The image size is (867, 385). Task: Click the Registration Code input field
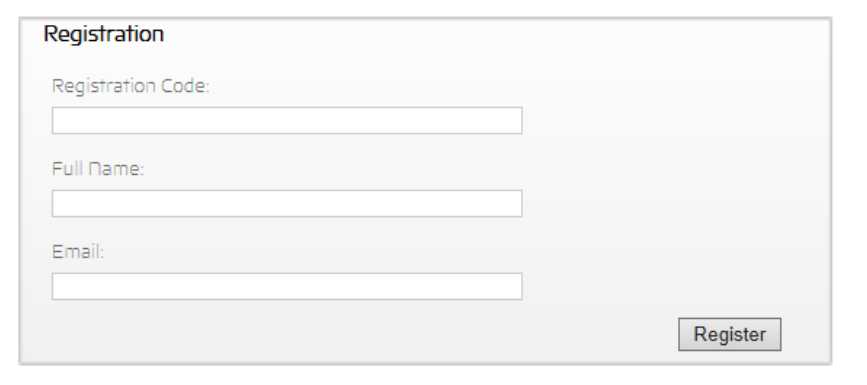(287, 121)
